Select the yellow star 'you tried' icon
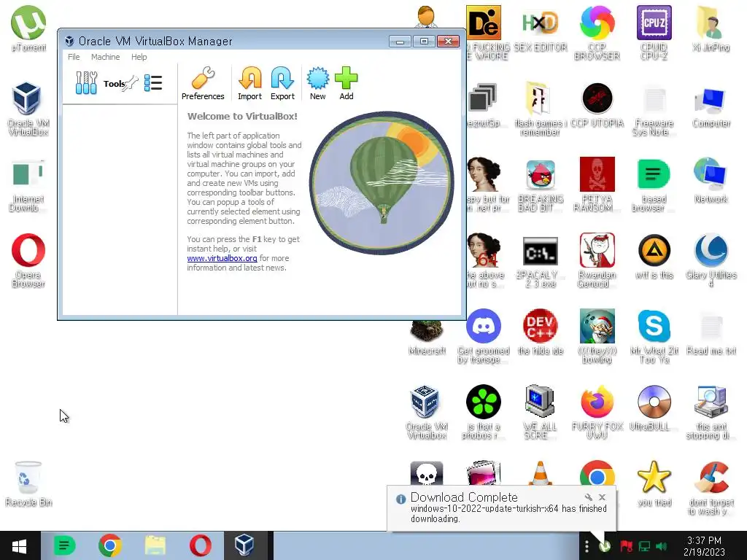 tap(654, 483)
